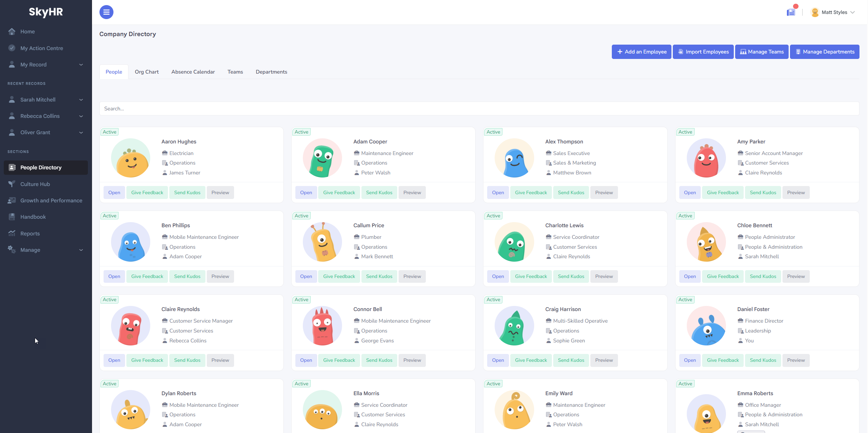Click the Home sidebar icon

[x=12, y=32]
